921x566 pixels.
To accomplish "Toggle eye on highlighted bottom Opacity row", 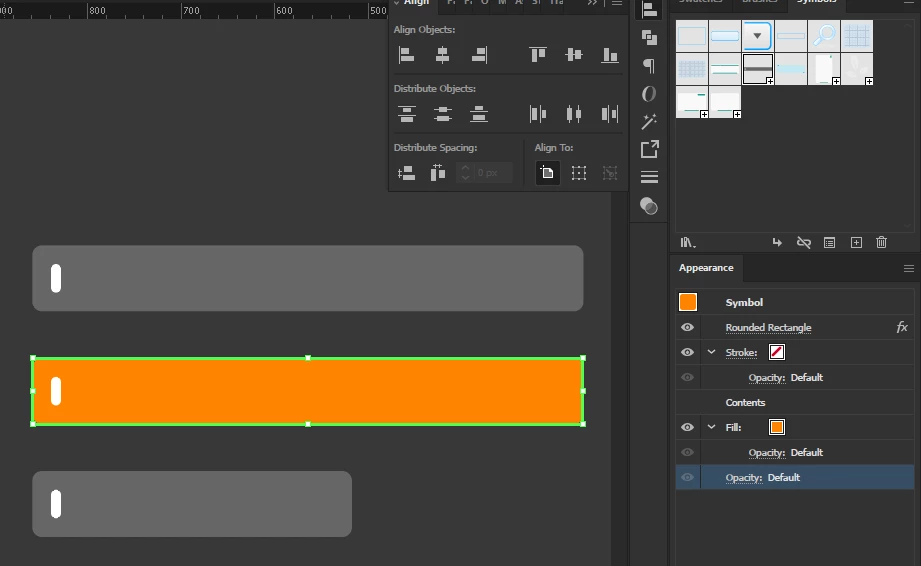I will 687,477.
